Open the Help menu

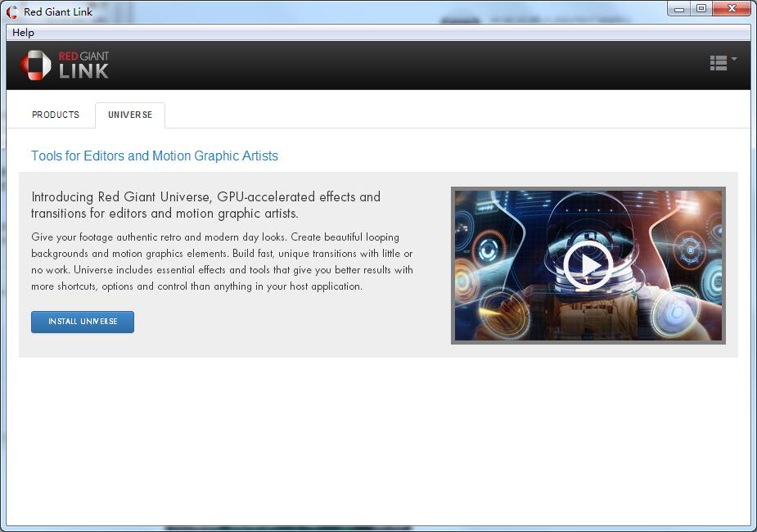[23, 33]
